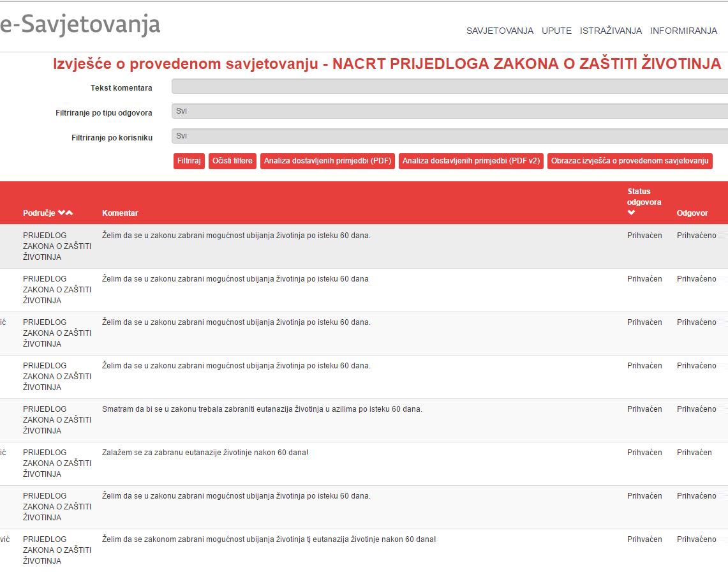Click Odgovor 'Prihvaćen' in the Zalažem row

pos(694,453)
